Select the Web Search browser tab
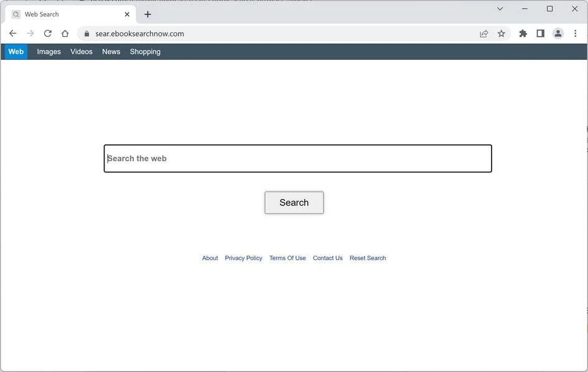 coord(72,14)
